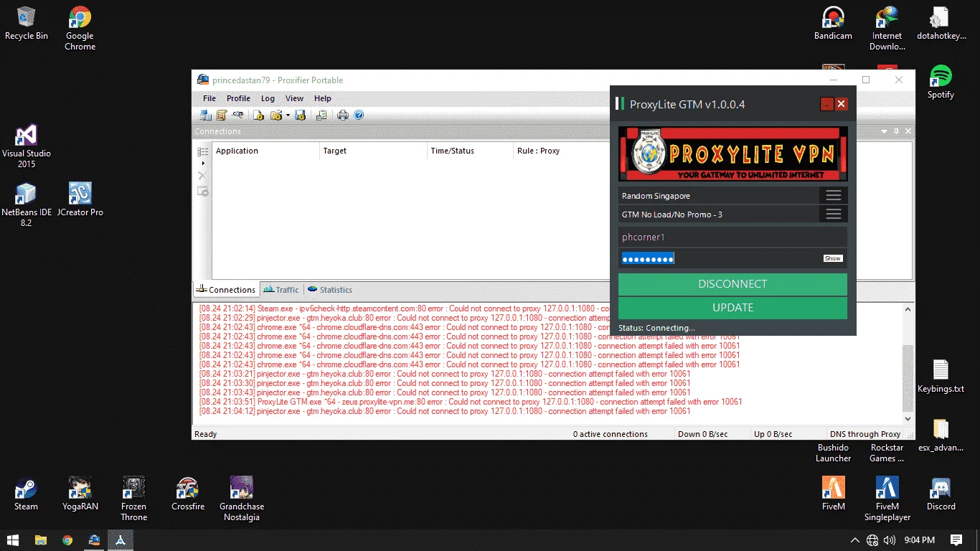Switch to the Statistics tab
The height and width of the screenshot is (551, 980).
coord(330,290)
